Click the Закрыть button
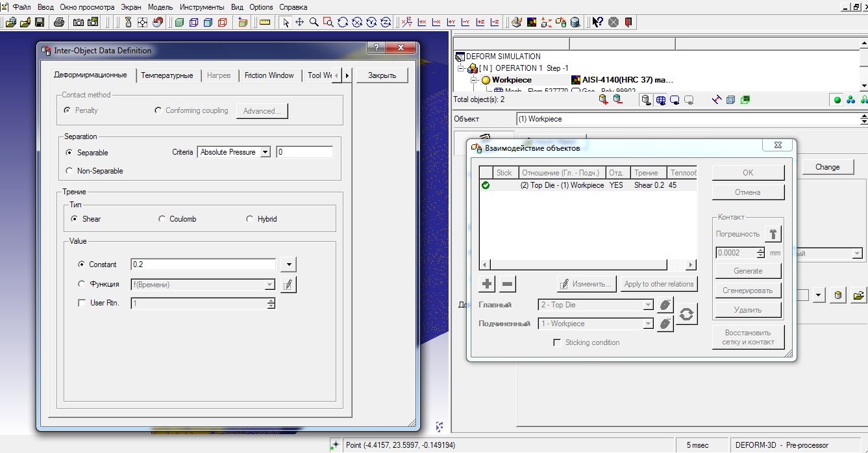This screenshot has width=868, height=453. pos(382,75)
